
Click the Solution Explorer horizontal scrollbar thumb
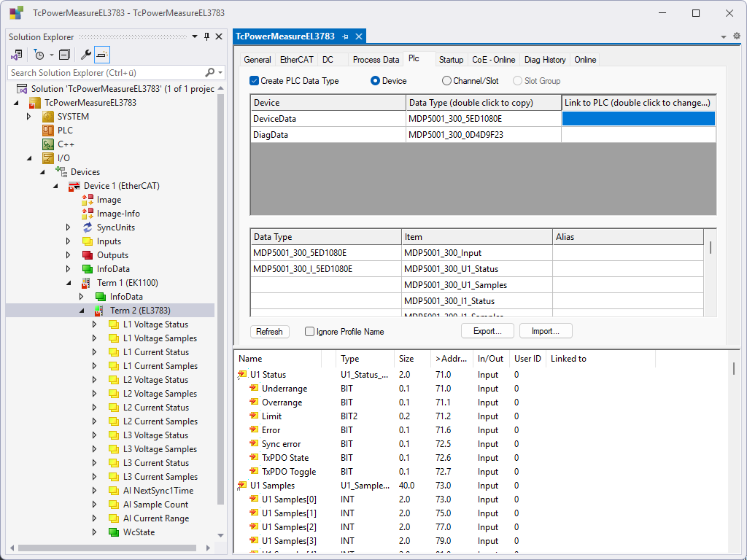coord(107,548)
